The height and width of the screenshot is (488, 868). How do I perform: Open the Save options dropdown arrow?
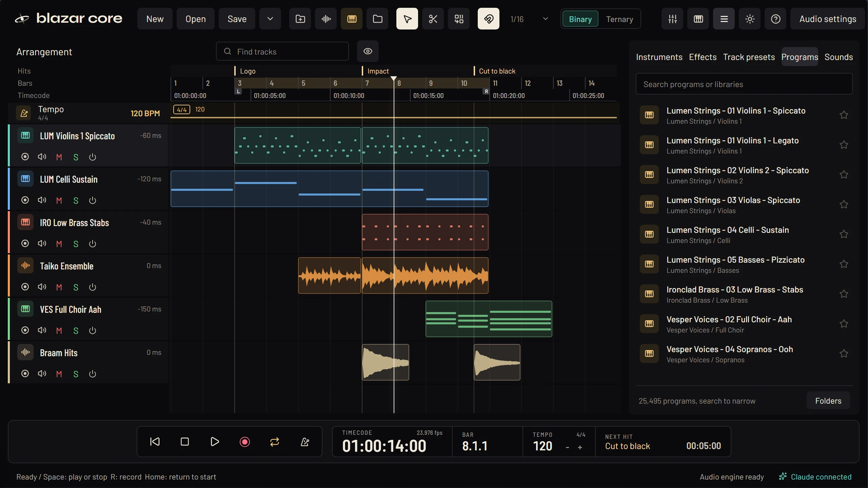click(x=270, y=19)
